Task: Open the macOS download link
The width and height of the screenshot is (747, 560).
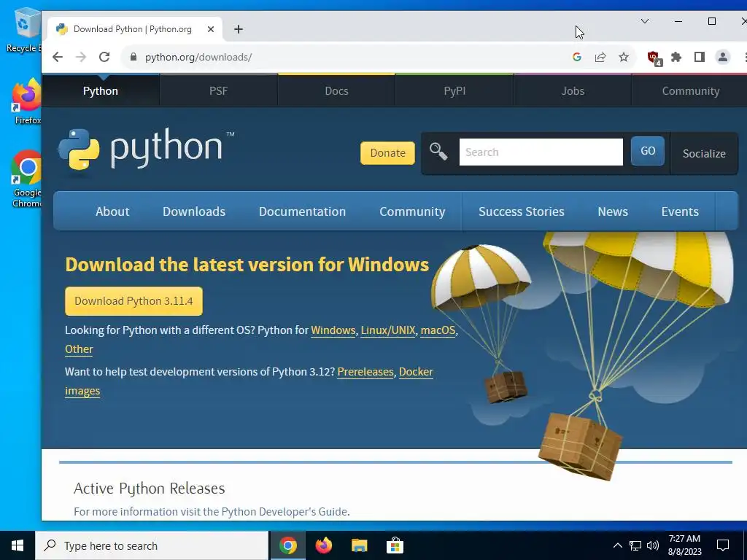Action: coord(438,330)
